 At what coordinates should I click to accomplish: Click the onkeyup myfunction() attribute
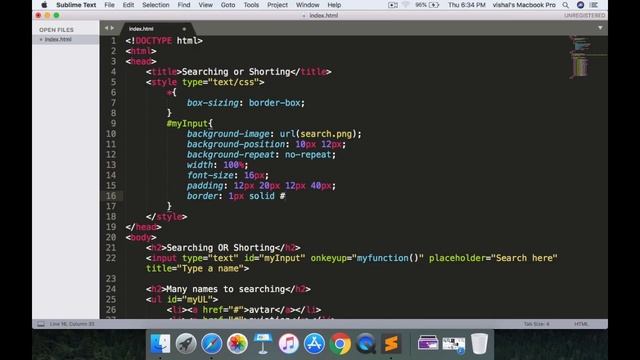[367, 258]
